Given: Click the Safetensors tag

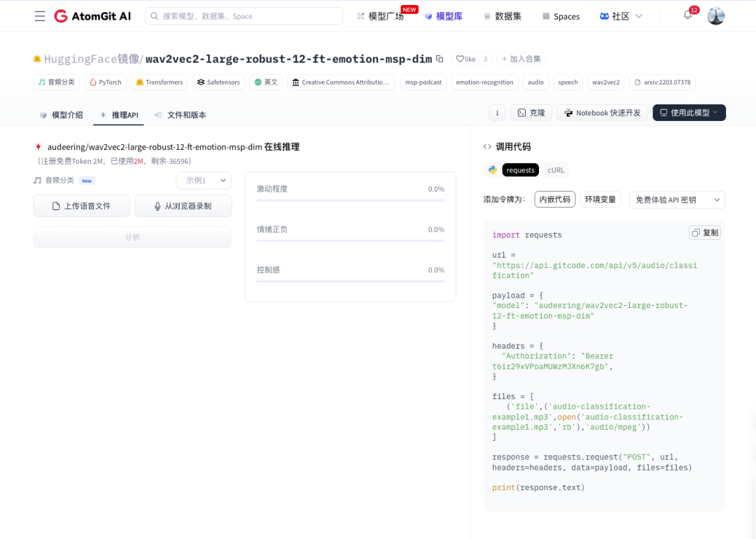Looking at the screenshot, I should (218, 82).
